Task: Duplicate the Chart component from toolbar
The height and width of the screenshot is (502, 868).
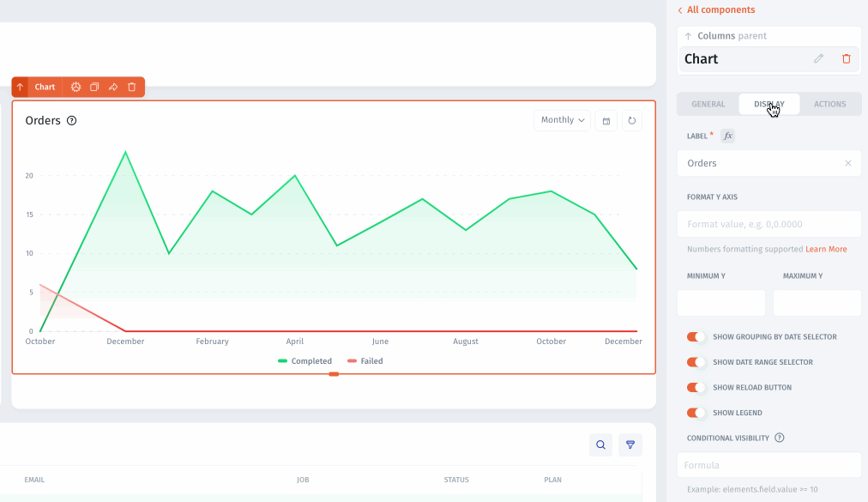Action: pyautogui.click(x=94, y=88)
